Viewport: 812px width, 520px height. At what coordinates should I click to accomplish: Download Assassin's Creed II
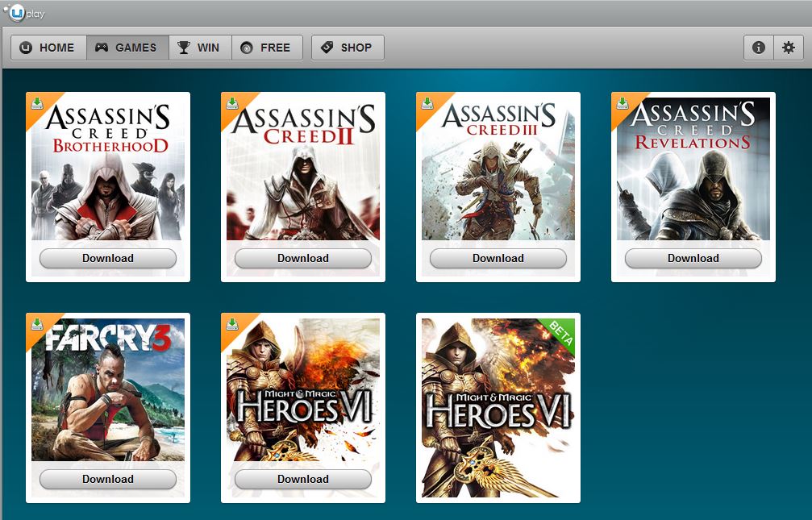point(303,258)
